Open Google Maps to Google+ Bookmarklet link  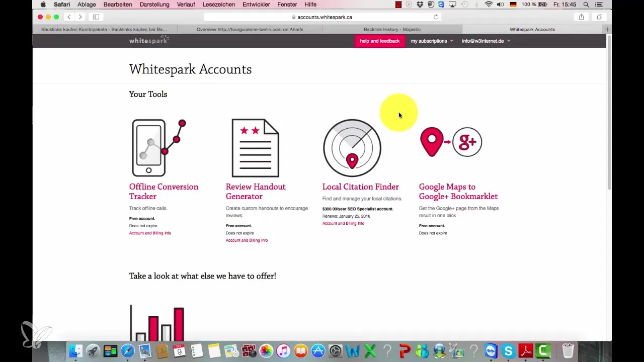[458, 192]
